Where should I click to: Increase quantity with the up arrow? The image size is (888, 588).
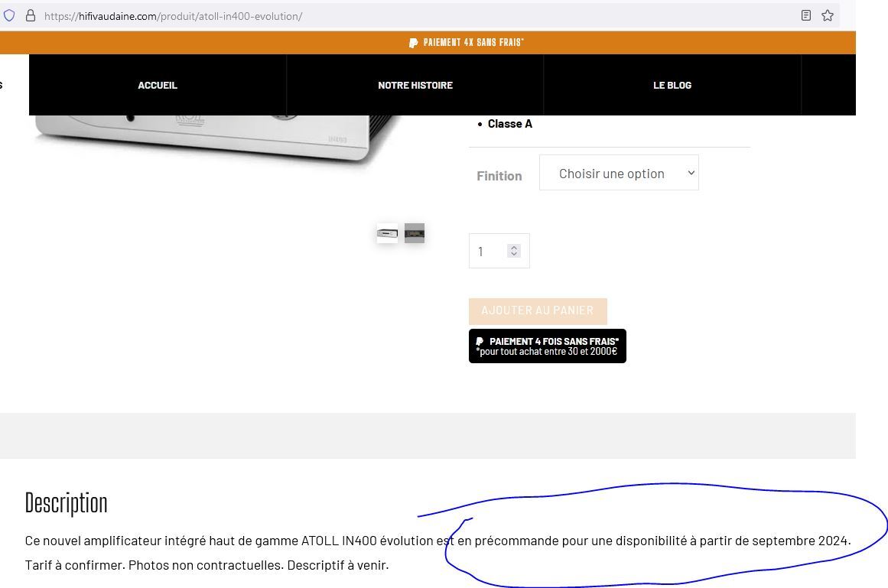pyautogui.click(x=514, y=247)
